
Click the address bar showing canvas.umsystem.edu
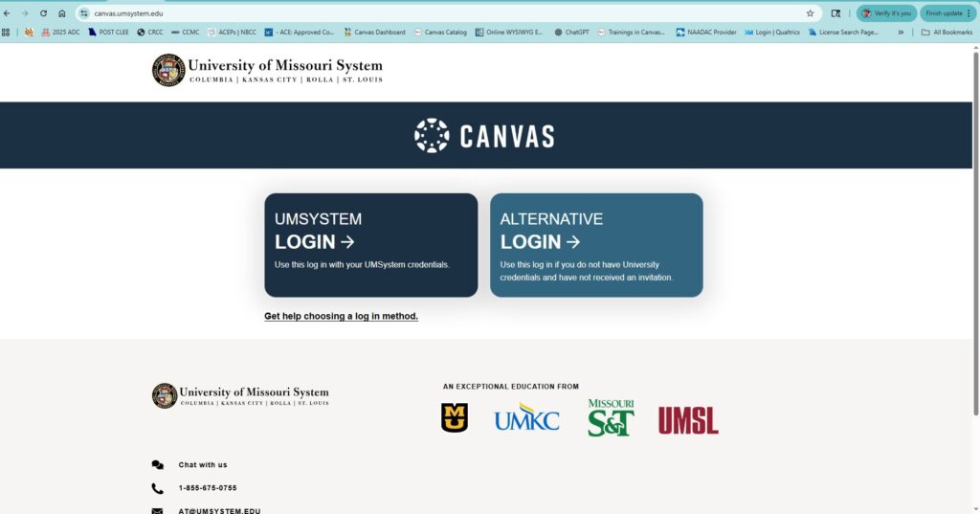click(431, 13)
